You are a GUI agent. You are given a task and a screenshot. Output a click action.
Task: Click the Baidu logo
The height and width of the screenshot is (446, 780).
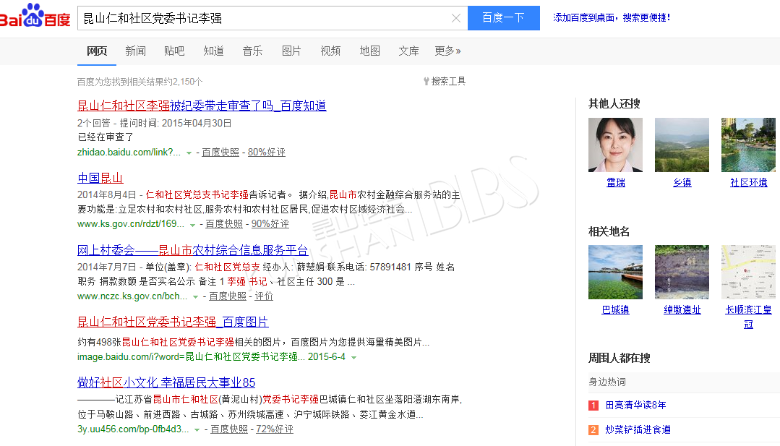36,19
